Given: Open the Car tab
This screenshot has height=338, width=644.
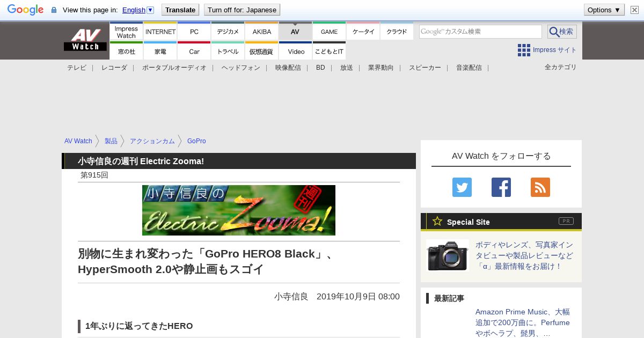Looking at the screenshot, I should point(194,51).
